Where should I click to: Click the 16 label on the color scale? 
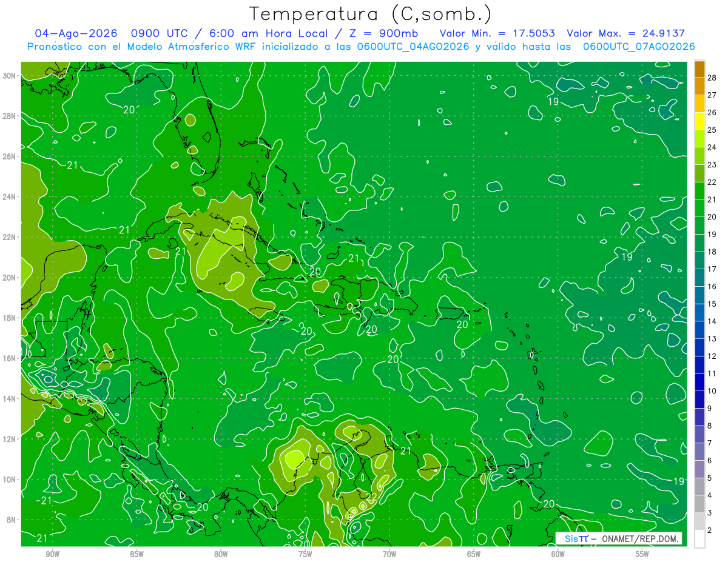(x=713, y=287)
